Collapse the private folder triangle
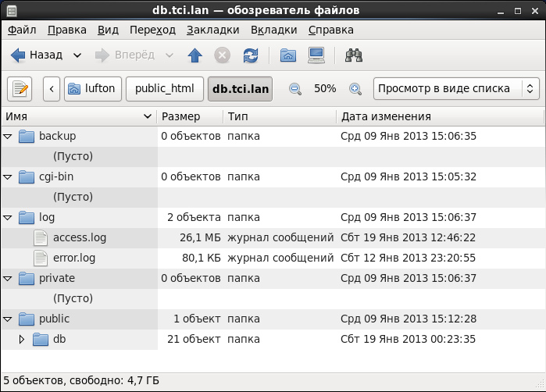This screenshot has width=546, height=392. (8, 279)
